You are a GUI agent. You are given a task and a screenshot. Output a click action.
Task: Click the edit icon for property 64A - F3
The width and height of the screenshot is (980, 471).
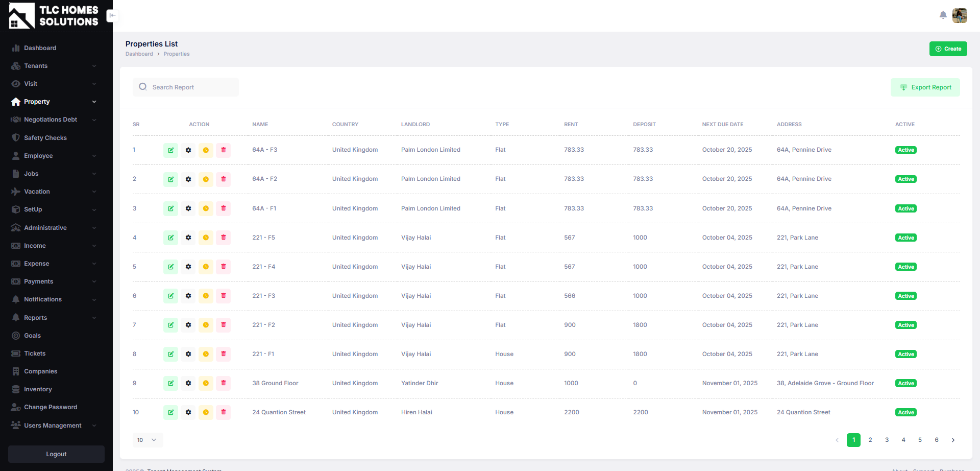click(170, 150)
